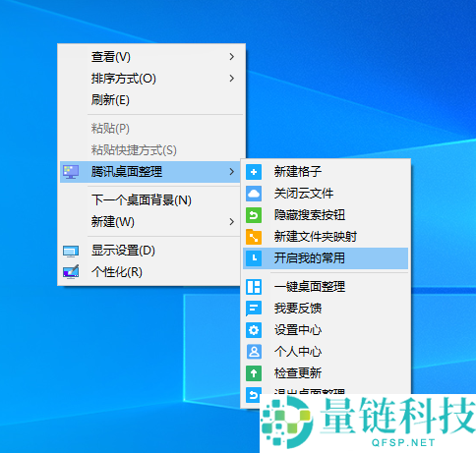This screenshot has height=453, width=476.
Task: Click the cloud icon beside 关闭云文件
Action: 254,194
